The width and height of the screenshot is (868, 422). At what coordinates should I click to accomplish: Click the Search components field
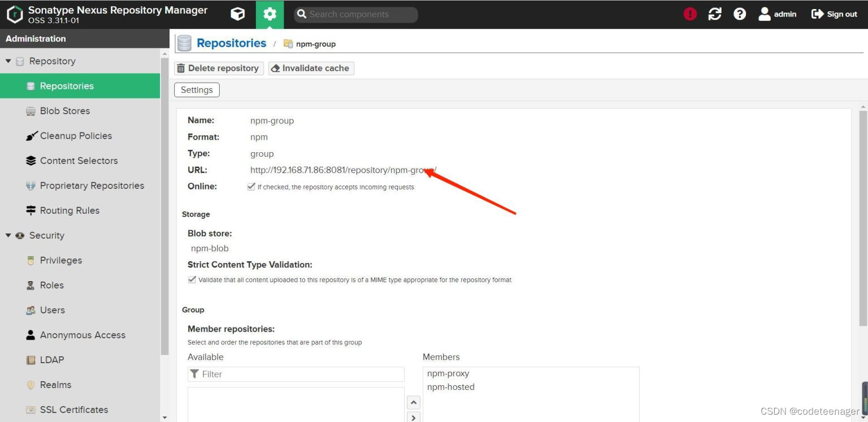click(356, 15)
